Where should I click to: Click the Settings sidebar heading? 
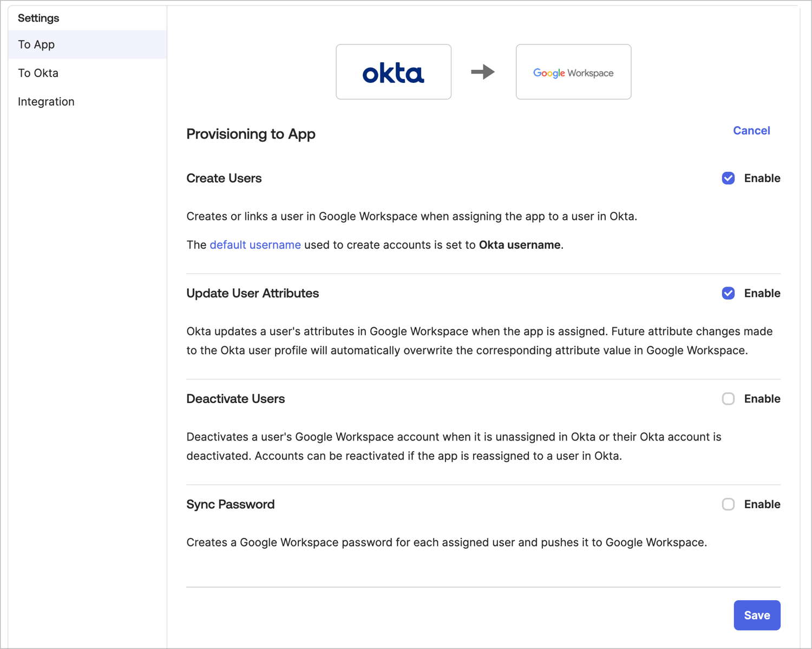click(x=38, y=18)
